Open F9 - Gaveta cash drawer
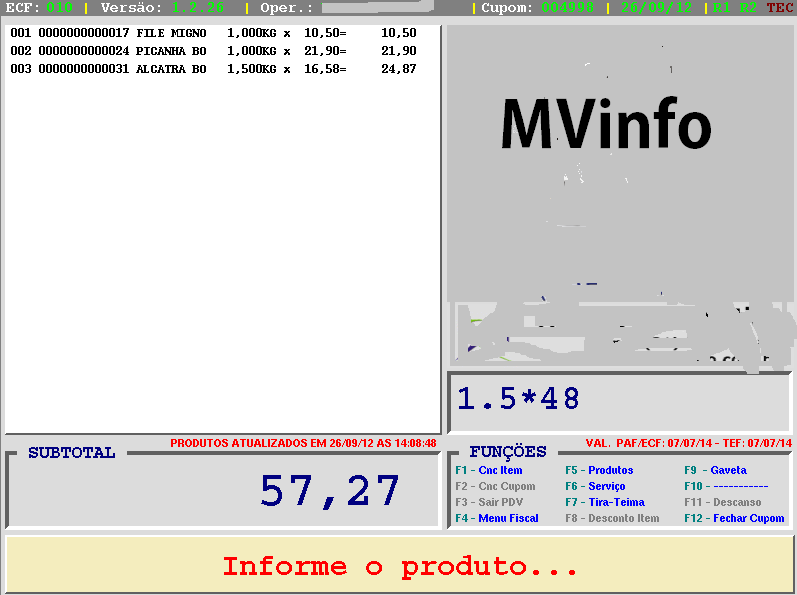The height and width of the screenshot is (595, 797). [x=715, y=470]
